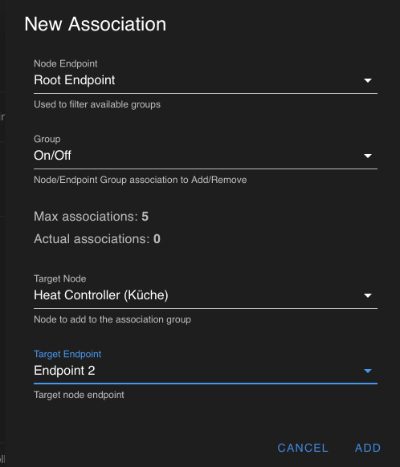The height and width of the screenshot is (467, 400).
Task: Click the New Association dialog title
Action: [95, 24]
